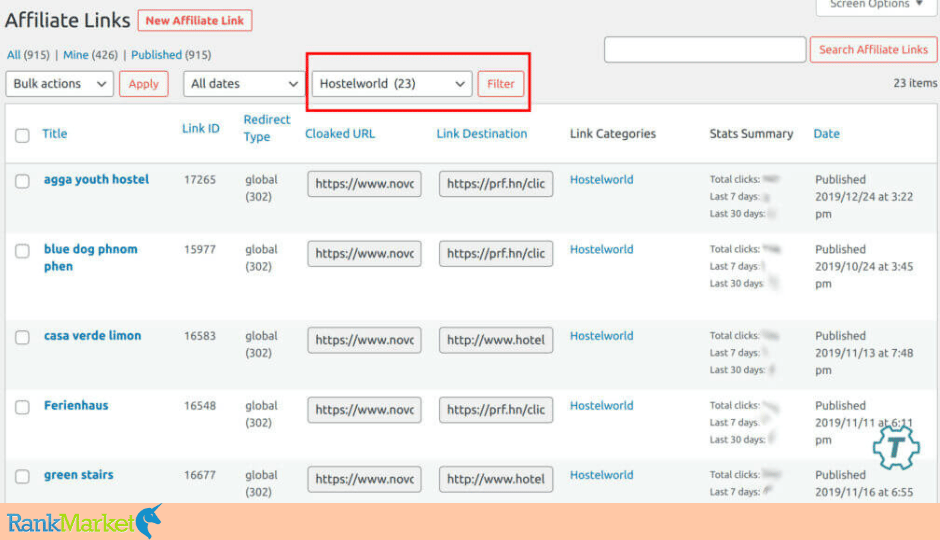Click link ID 16677
Image resolution: width=940 pixels, height=540 pixels.
click(200, 475)
